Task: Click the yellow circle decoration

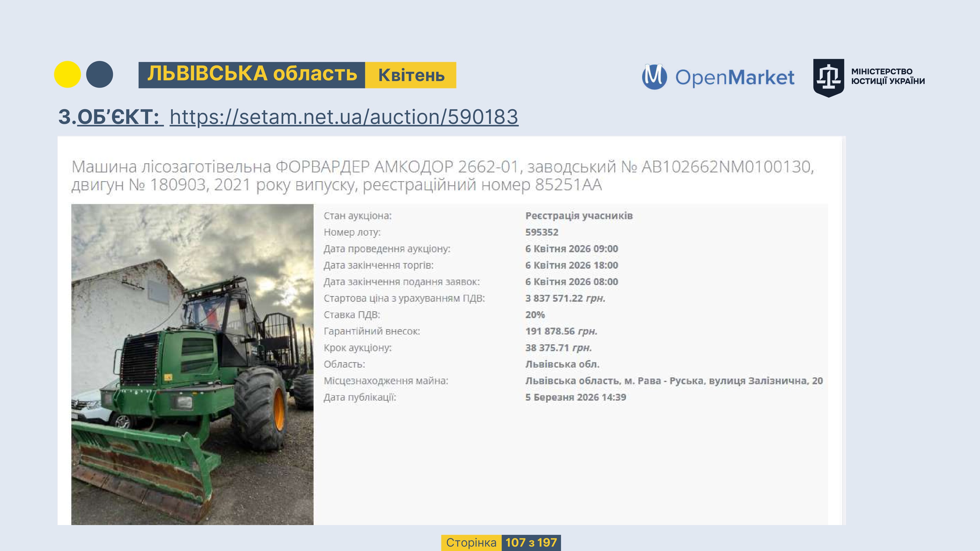Action: 67,74
